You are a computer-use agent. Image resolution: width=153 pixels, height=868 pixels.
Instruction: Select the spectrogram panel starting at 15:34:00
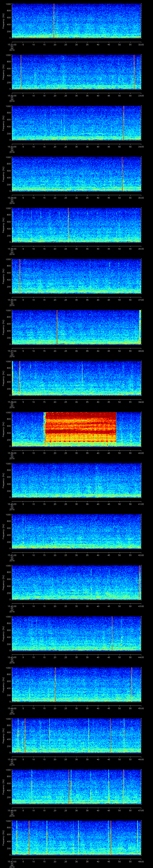(76, 174)
